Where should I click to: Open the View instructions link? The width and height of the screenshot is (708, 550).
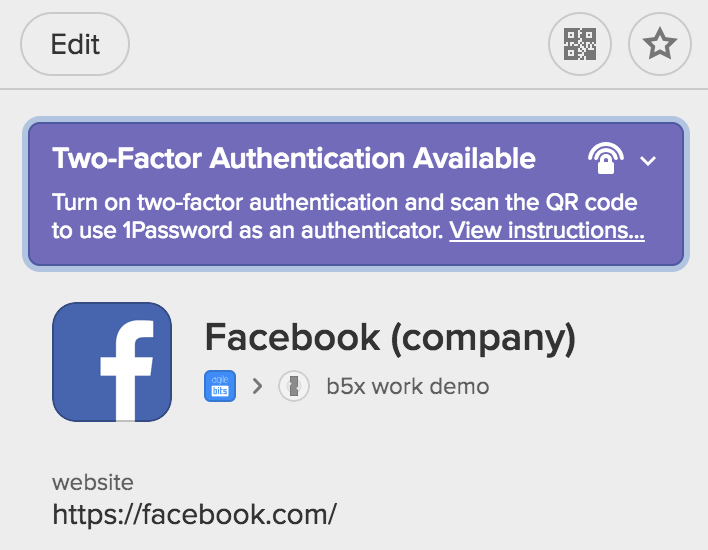[547, 230]
